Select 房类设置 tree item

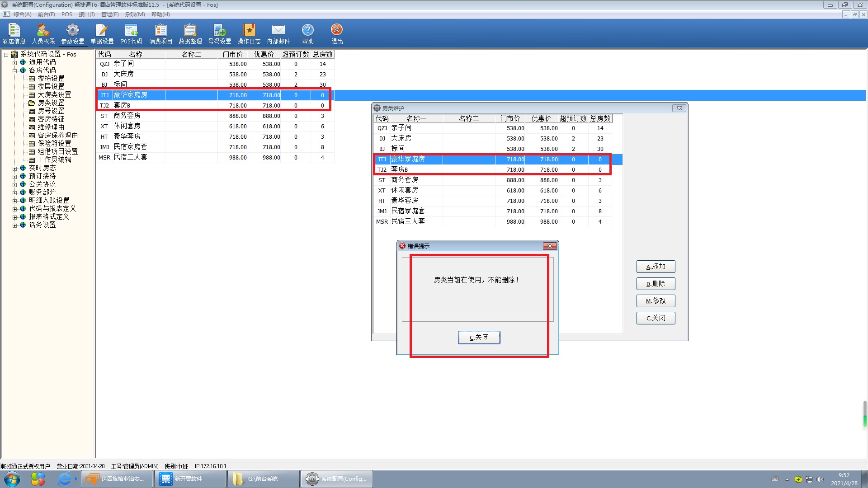pyautogui.click(x=51, y=103)
